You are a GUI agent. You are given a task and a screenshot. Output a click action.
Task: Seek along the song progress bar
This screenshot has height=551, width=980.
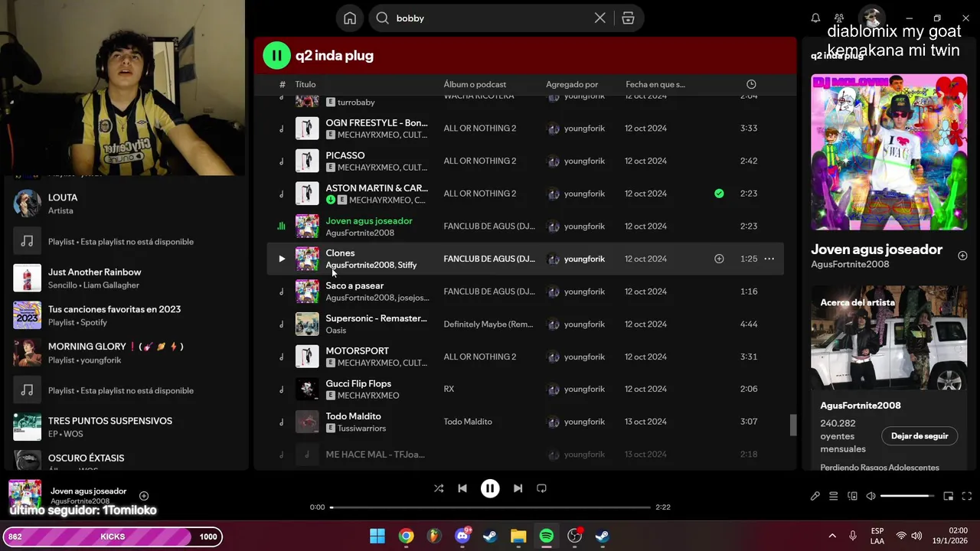[x=490, y=507]
